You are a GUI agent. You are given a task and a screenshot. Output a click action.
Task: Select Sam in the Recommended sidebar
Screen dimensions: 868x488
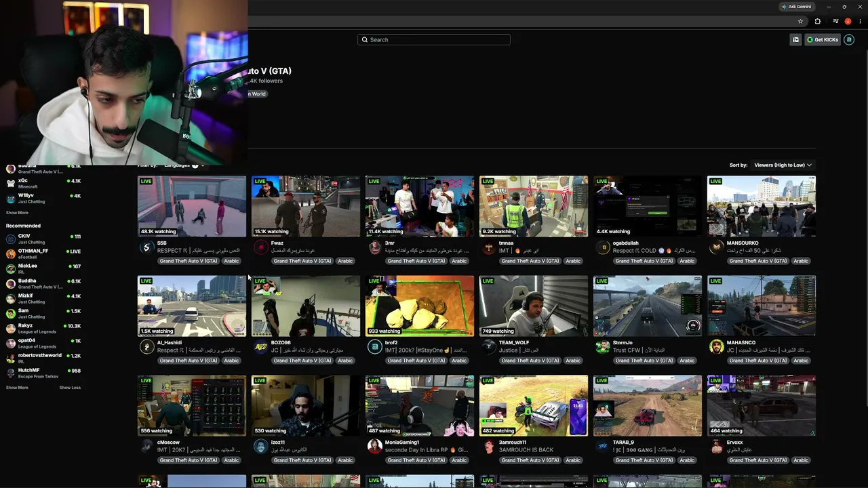click(x=43, y=314)
